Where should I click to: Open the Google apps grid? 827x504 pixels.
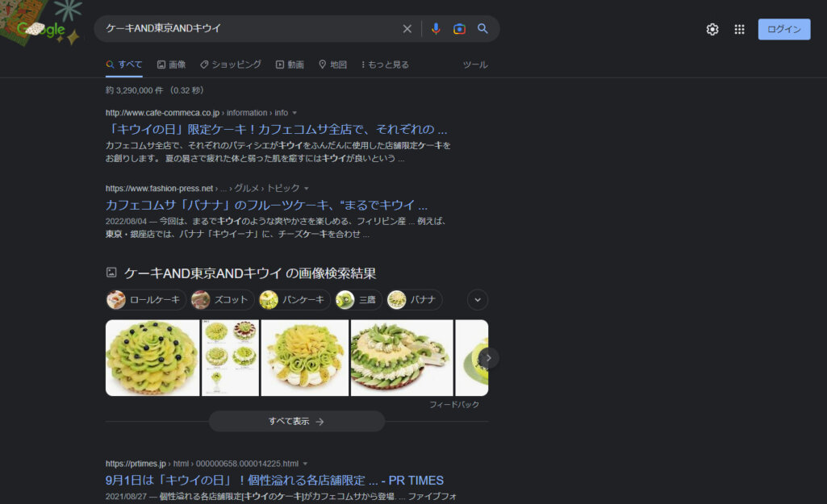point(739,30)
